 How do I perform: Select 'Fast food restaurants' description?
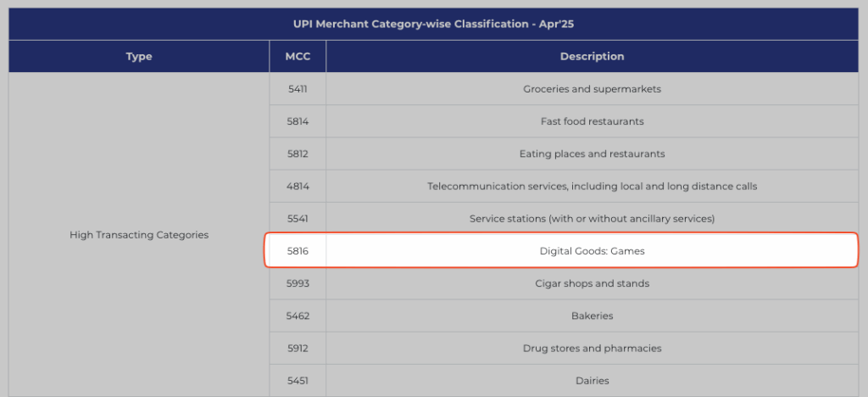pyautogui.click(x=592, y=121)
